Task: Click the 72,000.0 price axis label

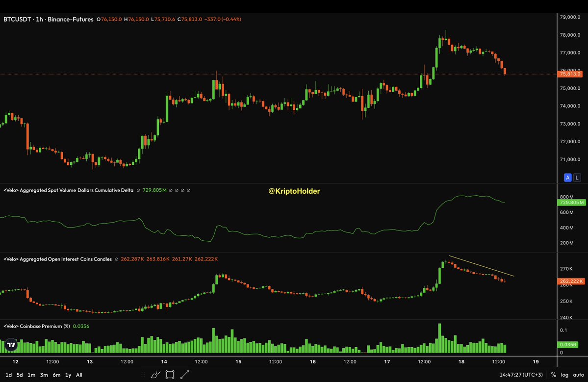Action: [x=570, y=141]
